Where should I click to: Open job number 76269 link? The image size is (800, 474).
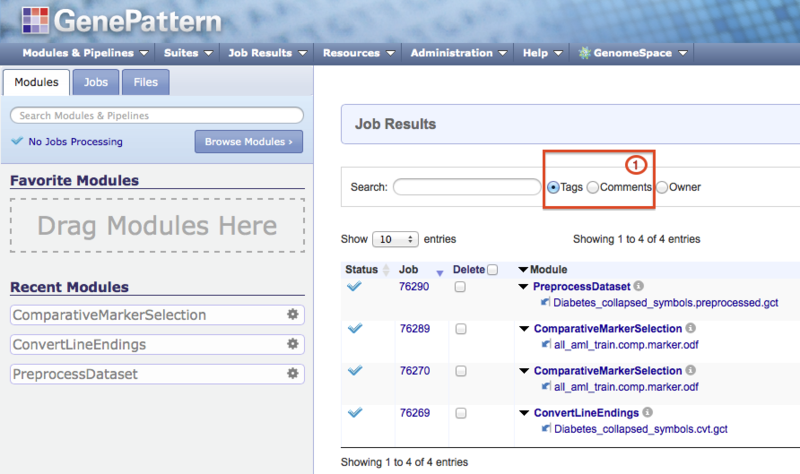415,413
